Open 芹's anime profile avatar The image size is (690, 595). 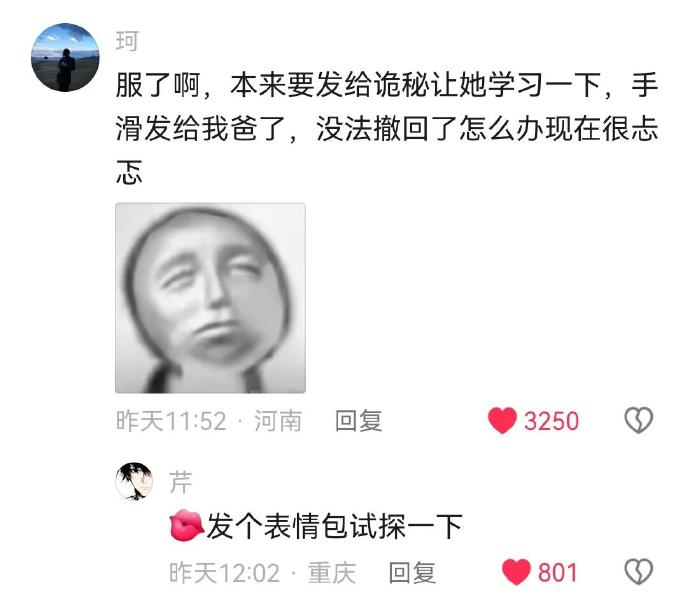(x=134, y=481)
